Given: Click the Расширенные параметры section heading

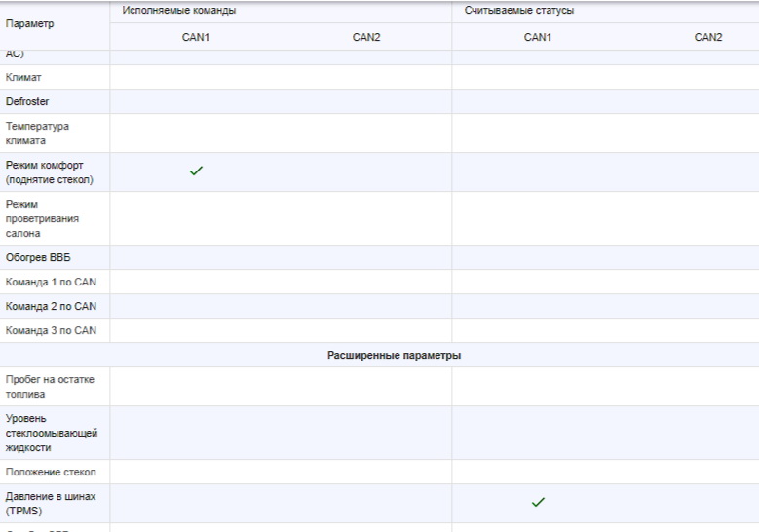Looking at the screenshot, I should click(x=394, y=355).
